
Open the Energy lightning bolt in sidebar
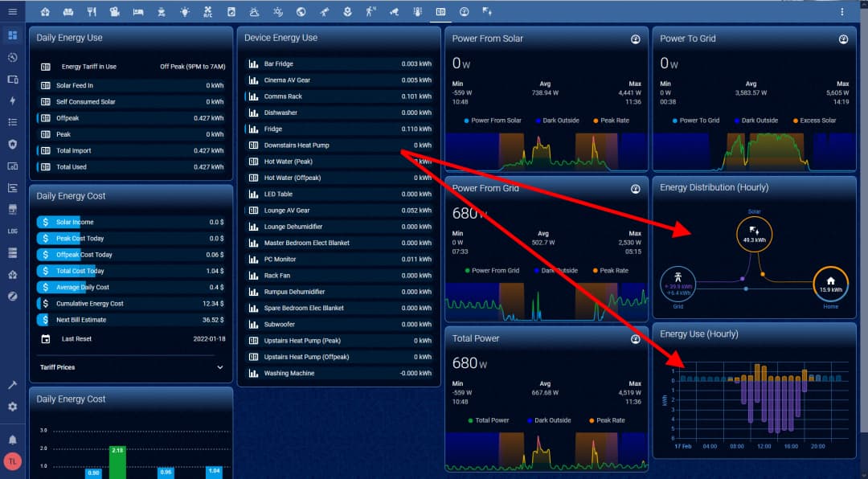point(12,100)
